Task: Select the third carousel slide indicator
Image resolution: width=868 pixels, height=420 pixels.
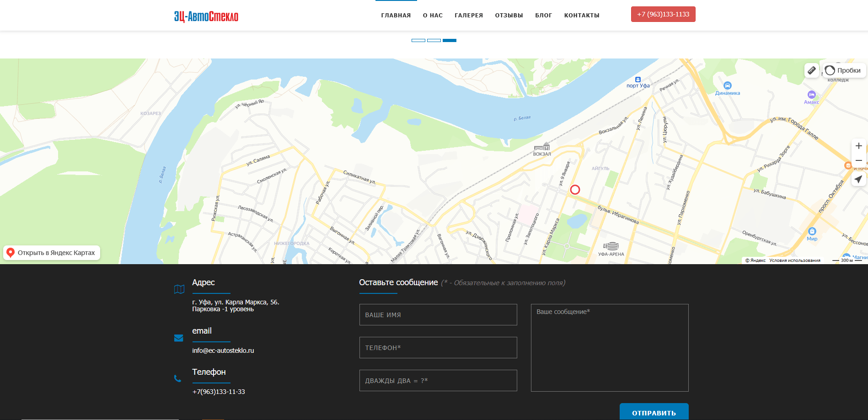Action: coord(450,41)
